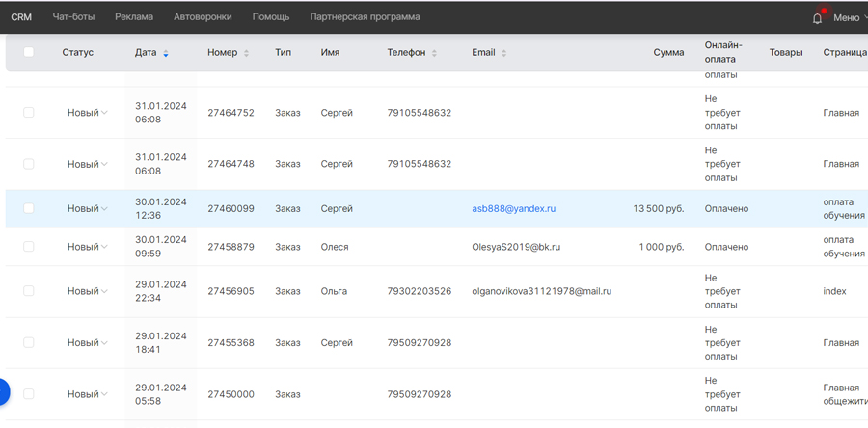The image size is (868, 428).
Task: Change status of order 27456905
Action: (x=87, y=291)
